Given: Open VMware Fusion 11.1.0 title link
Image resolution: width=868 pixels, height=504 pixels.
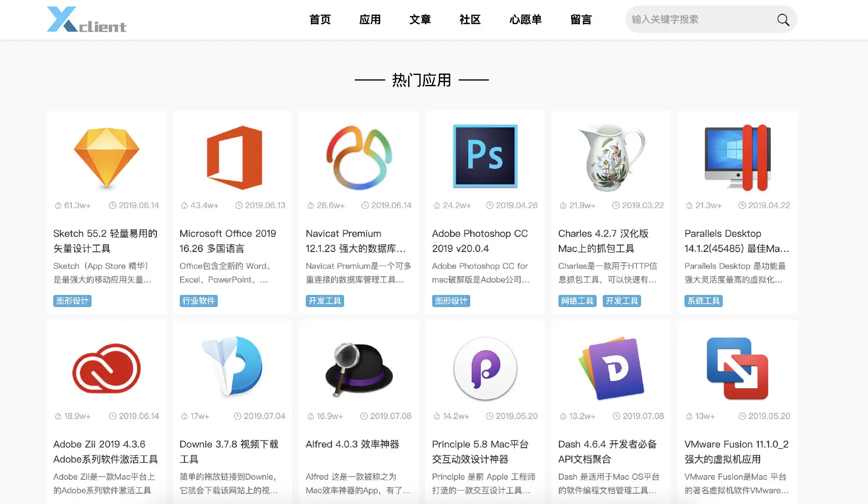Looking at the screenshot, I should click(x=736, y=452).
